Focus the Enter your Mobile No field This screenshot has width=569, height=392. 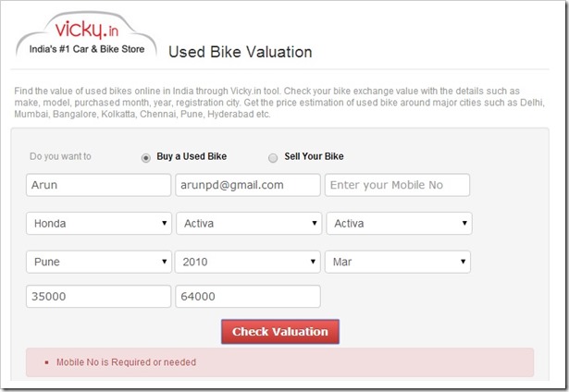click(397, 185)
